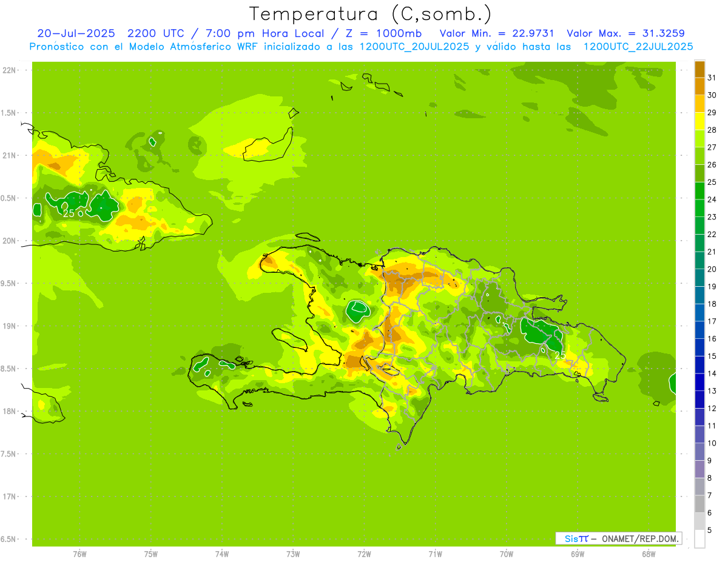The image size is (728, 562).
Task: Click the "22N" latitude axis label
Action: click(9, 70)
